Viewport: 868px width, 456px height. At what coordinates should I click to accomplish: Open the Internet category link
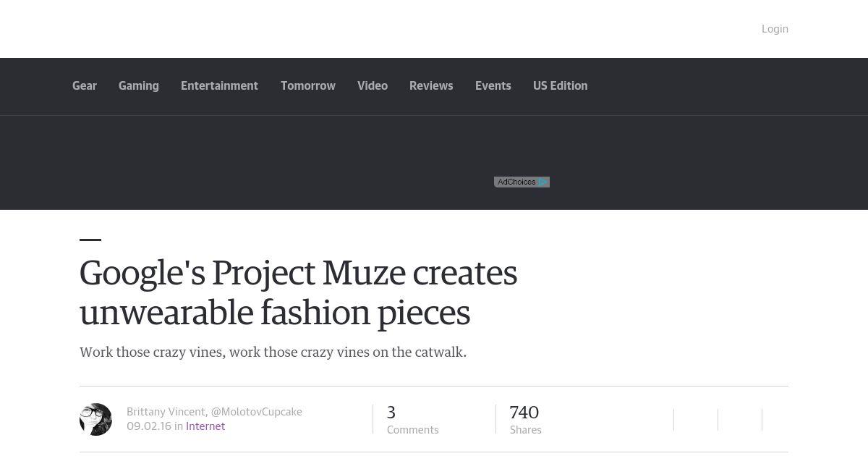click(x=205, y=426)
